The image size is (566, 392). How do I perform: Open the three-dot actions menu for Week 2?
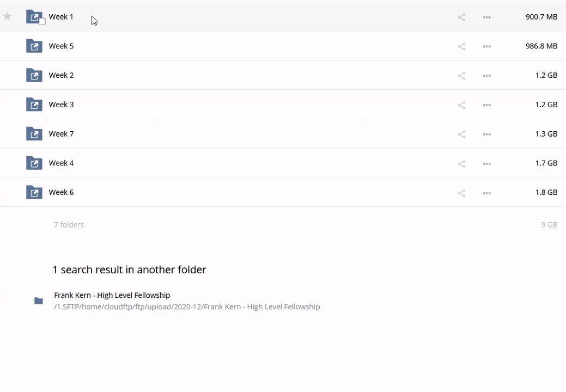(x=486, y=76)
